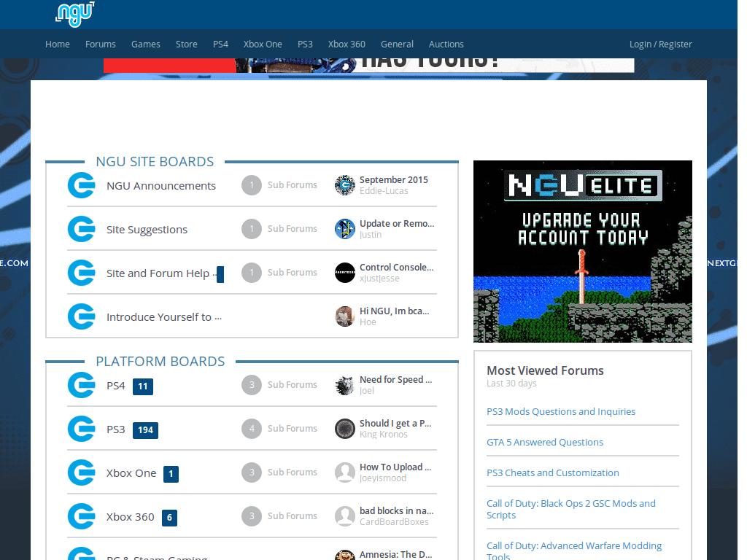Go to Xbox 360 in the navigation bar
This screenshot has width=747, height=560.
tap(347, 44)
